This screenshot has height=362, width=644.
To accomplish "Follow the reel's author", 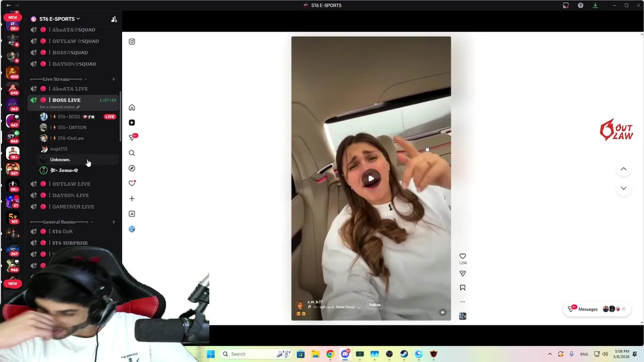I will click(x=375, y=305).
